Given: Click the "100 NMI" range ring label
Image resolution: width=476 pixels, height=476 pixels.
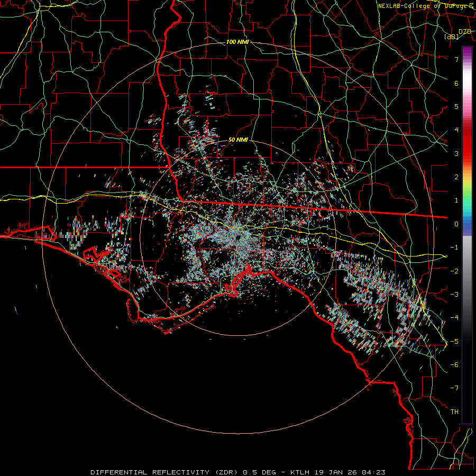Looking at the screenshot, I should (237, 42).
